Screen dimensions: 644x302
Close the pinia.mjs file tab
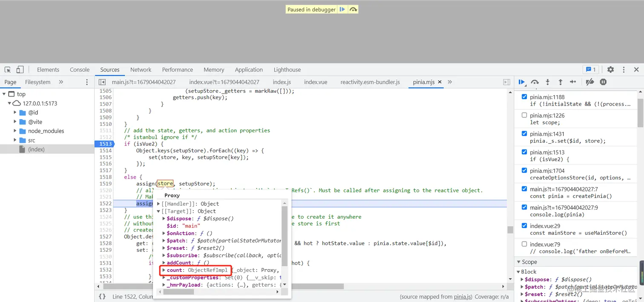(440, 82)
